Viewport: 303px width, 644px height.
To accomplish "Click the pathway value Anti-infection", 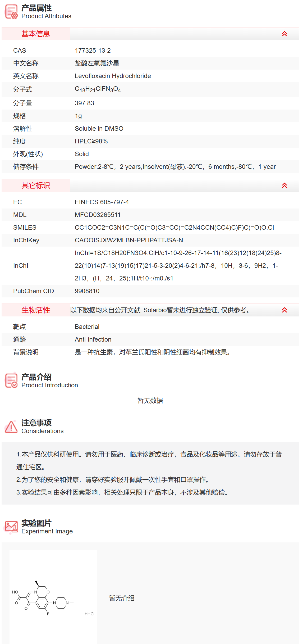I will coord(93,339).
